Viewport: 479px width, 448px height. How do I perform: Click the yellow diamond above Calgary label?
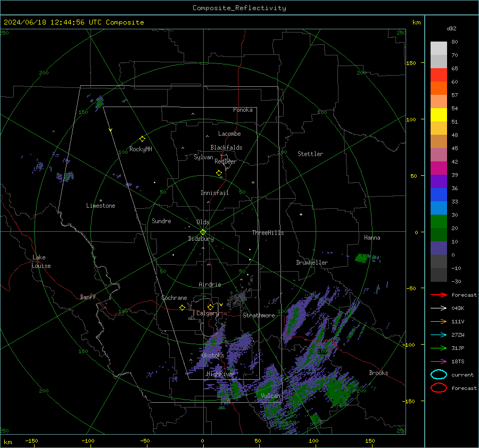[x=210, y=307]
